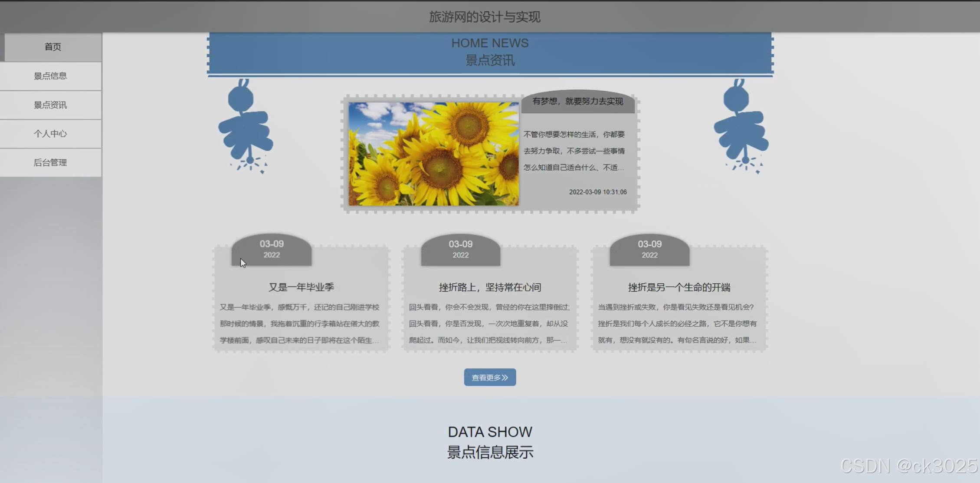Image resolution: width=980 pixels, height=483 pixels.
Task: Click the 2022-03-09 10:31:06 timestamp
Action: pyautogui.click(x=597, y=192)
